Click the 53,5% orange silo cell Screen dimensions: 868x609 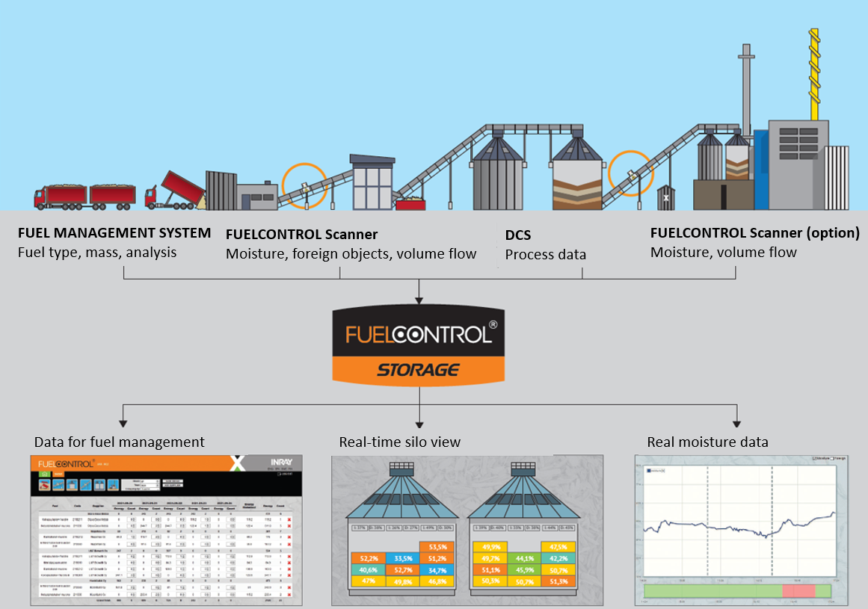(x=437, y=547)
